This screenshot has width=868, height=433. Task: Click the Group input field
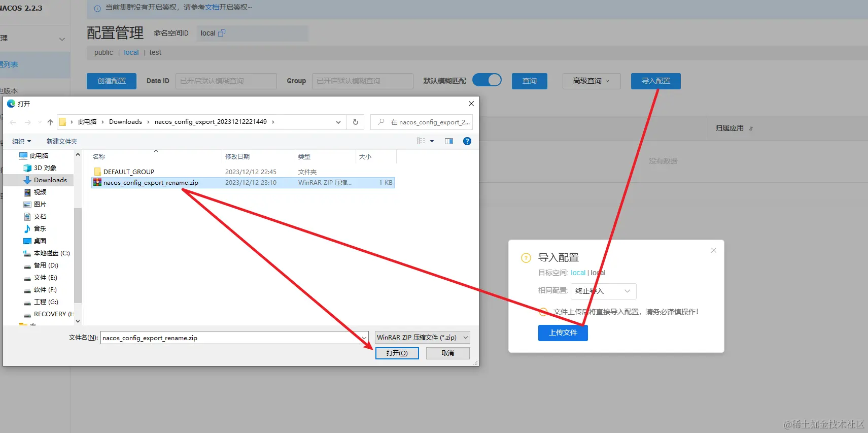click(x=363, y=81)
